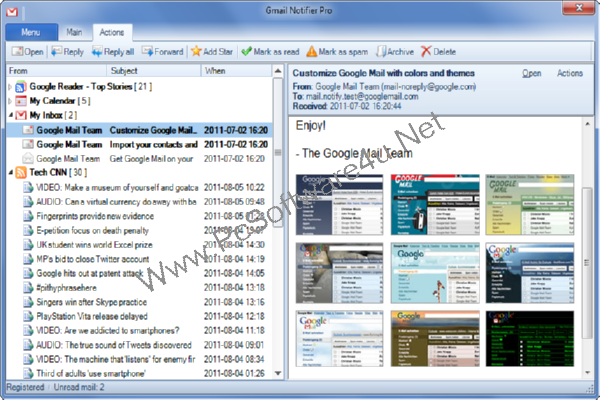Select 'Third of adults use smartphone' item
This screenshot has height=400, width=600.
point(139,373)
